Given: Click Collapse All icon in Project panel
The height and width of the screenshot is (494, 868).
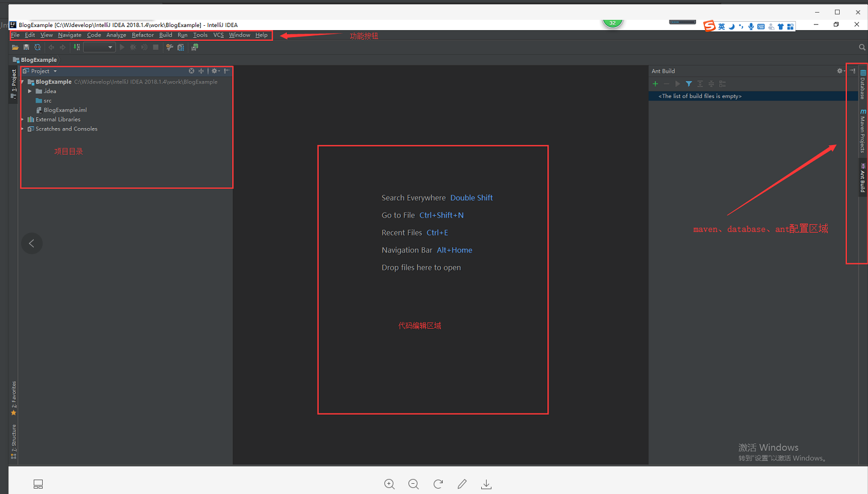Looking at the screenshot, I should [x=202, y=71].
